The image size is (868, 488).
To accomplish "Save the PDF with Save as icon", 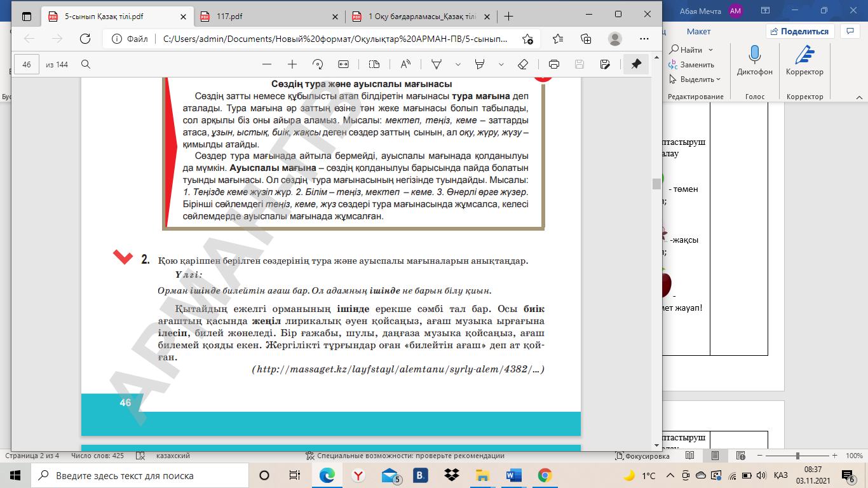I will coord(605,64).
